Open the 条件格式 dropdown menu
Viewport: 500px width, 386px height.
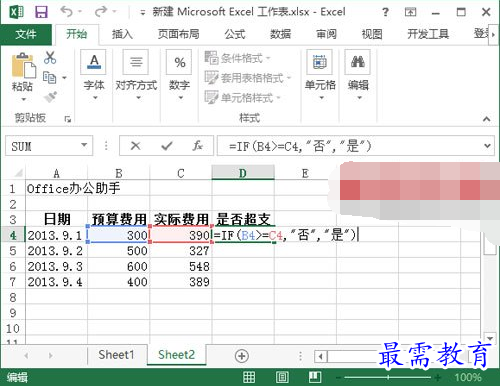pos(237,58)
